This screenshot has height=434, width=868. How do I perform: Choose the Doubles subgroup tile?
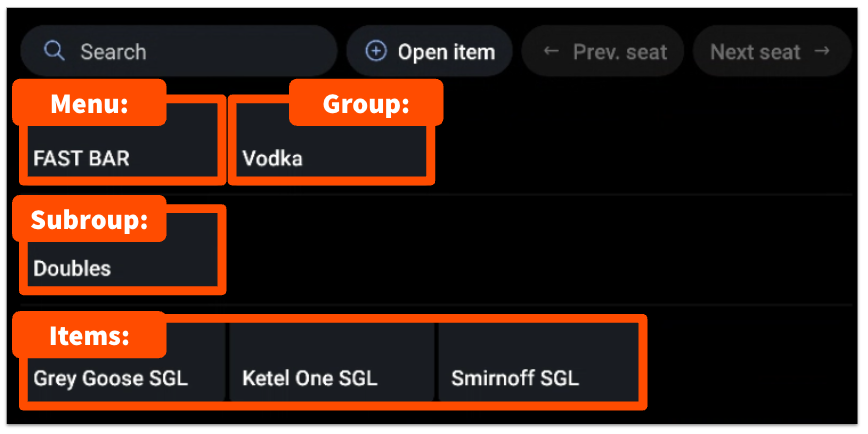121,260
